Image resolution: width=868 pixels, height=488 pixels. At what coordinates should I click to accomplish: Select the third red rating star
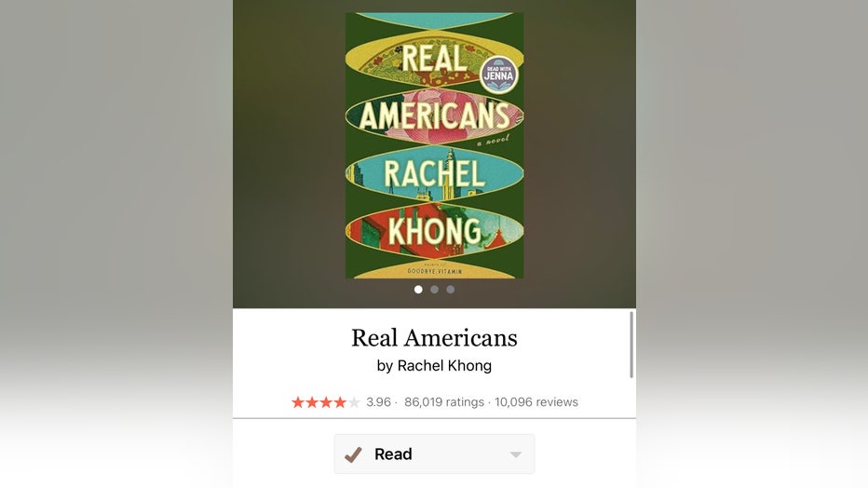(326, 402)
